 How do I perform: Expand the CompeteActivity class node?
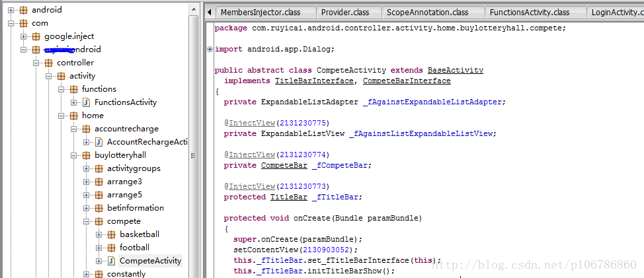99,261
